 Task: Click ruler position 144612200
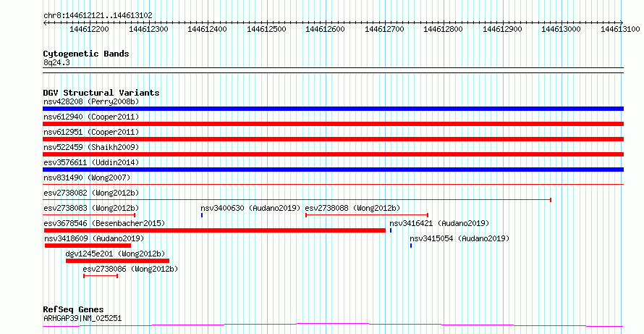tap(90, 29)
